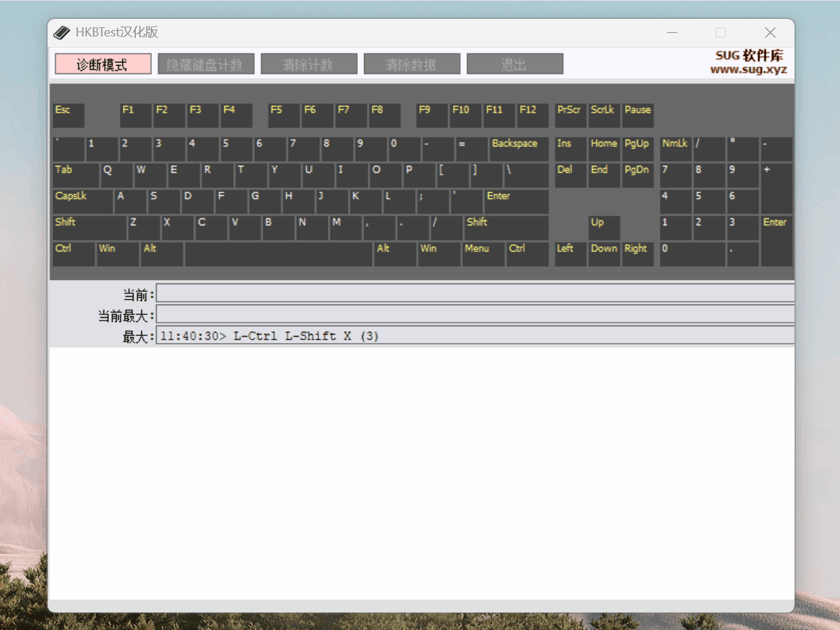Click the spacebar key tile
The image size is (840, 630).
tap(279, 254)
